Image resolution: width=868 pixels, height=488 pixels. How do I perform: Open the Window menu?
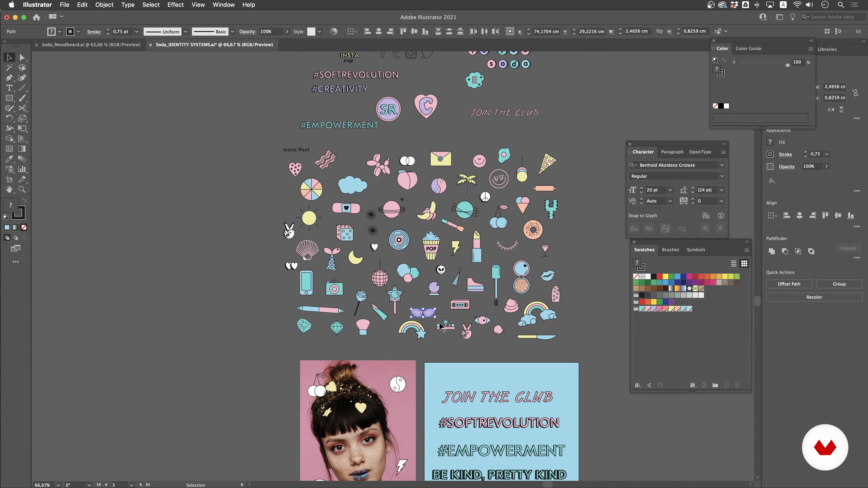pos(223,5)
